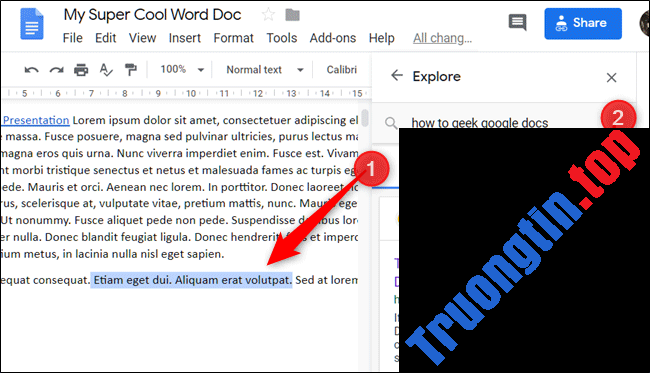
Task: Open the Tools menu
Action: point(281,38)
